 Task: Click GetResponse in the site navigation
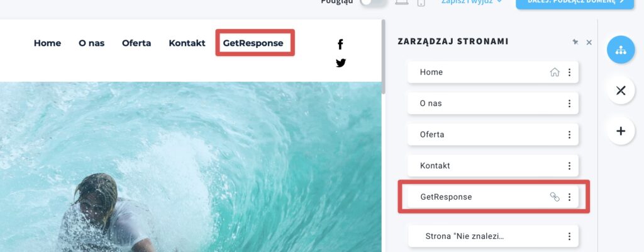coord(253,43)
